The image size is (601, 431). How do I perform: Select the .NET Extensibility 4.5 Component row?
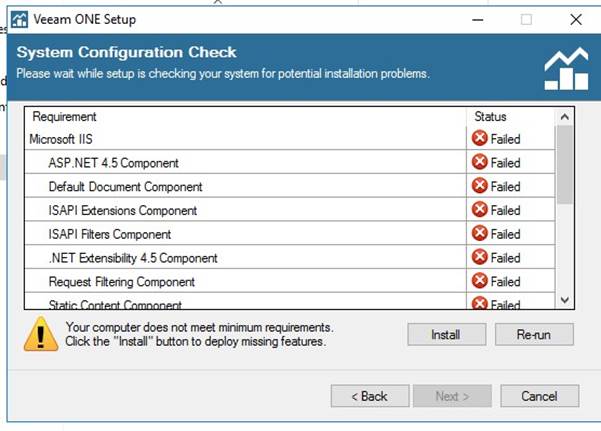[x=290, y=258]
